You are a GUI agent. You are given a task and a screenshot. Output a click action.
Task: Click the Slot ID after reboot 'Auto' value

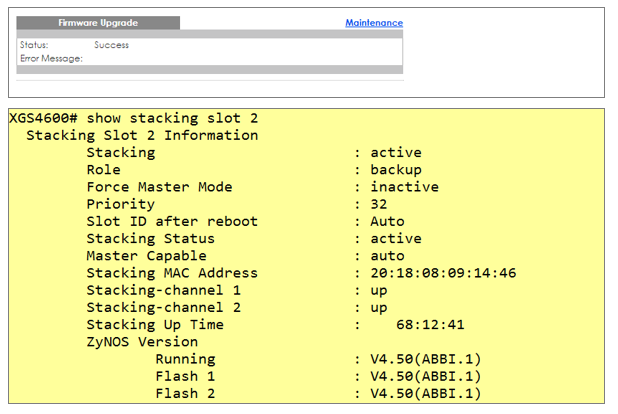point(387,221)
